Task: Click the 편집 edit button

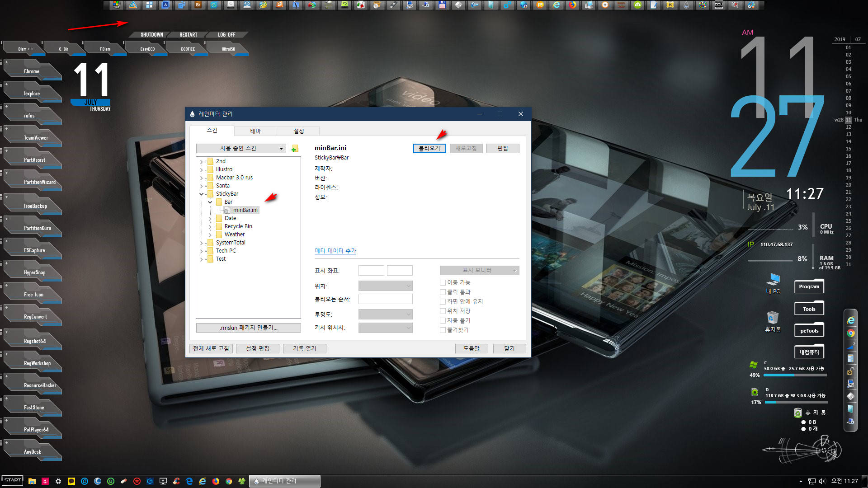Action: point(503,148)
